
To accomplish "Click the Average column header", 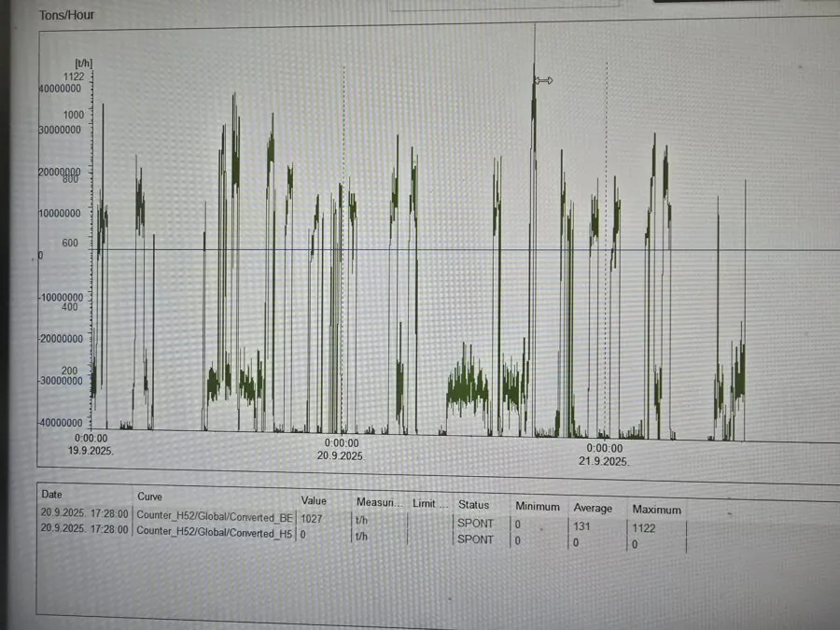I will click(593, 509).
